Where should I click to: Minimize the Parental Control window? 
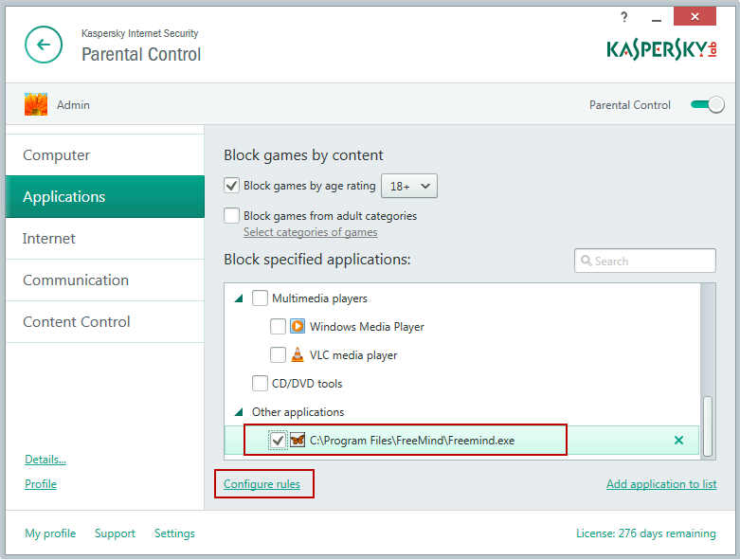coord(656,19)
